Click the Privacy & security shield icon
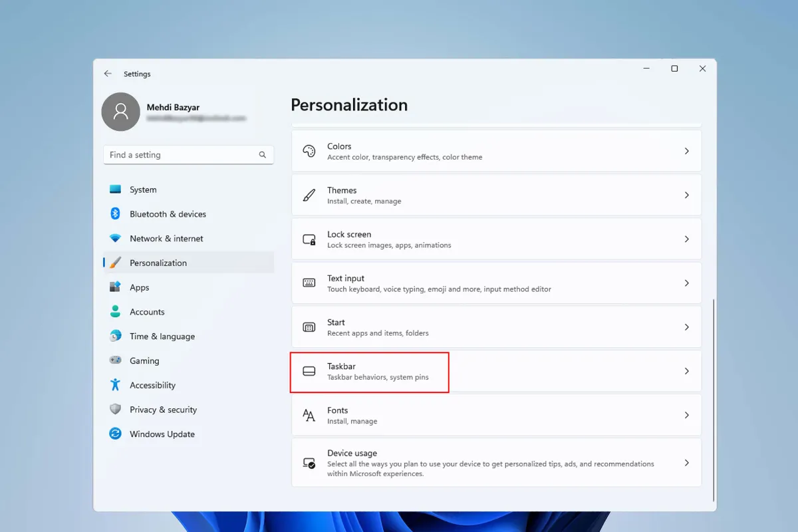 click(115, 410)
